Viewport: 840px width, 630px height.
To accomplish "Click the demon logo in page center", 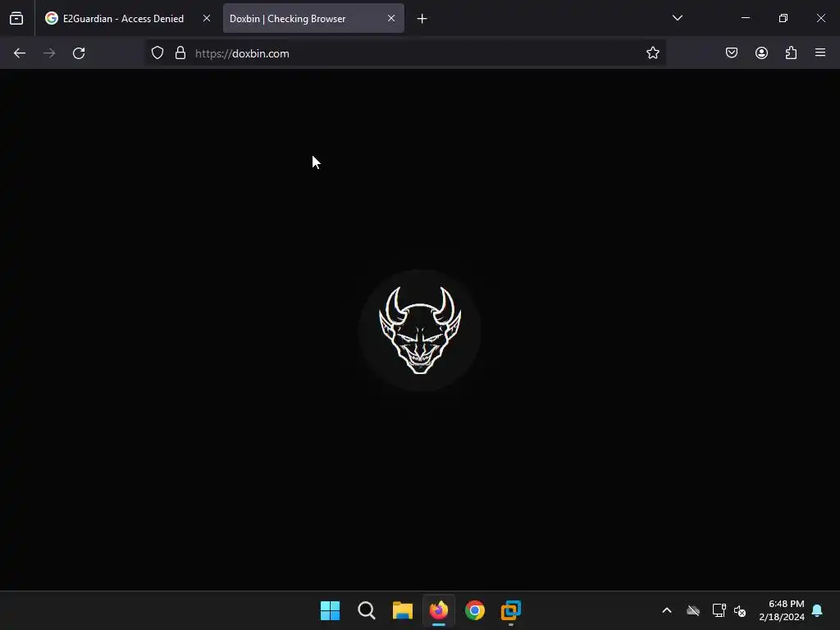I will point(420,330).
